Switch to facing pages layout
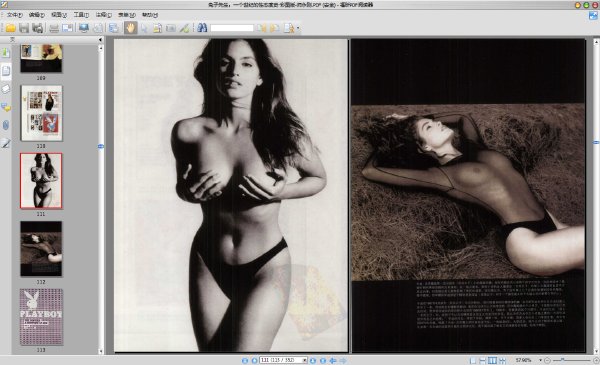This screenshot has width=600, height=365. [492, 360]
